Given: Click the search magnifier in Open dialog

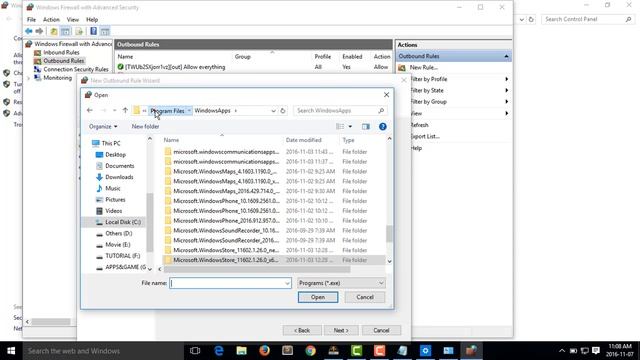Looking at the screenshot, I should [x=381, y=111].
